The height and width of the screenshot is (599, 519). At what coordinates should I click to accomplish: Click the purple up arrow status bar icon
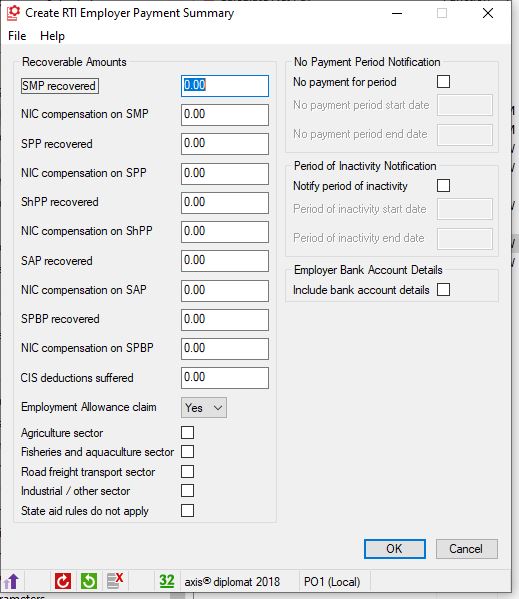pyautogui.click(x=11, y=581)
